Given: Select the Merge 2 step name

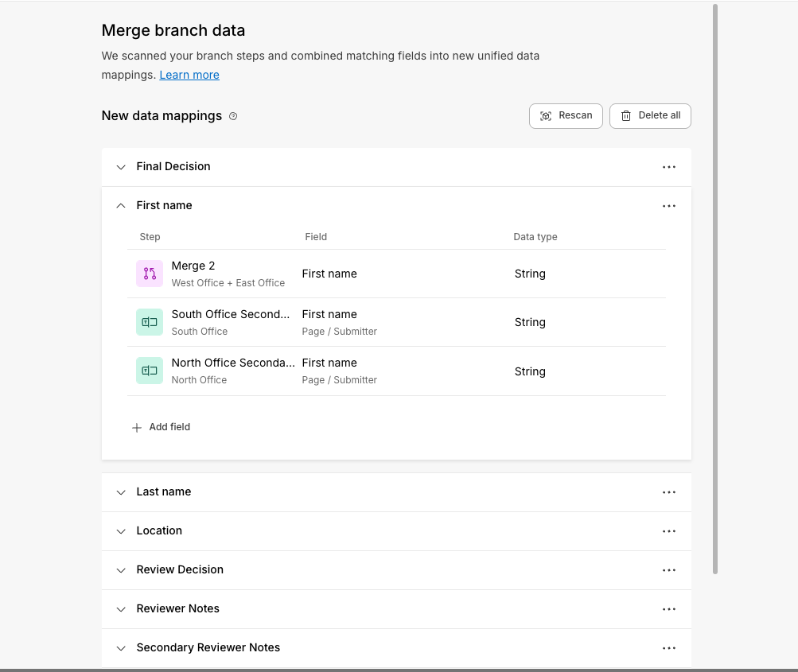Looking at the screenshot, I should coord(193,266).
